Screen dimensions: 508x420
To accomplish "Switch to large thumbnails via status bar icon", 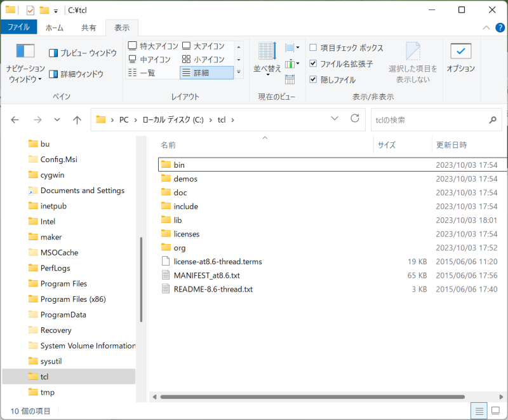I will (x=495, y=411).
